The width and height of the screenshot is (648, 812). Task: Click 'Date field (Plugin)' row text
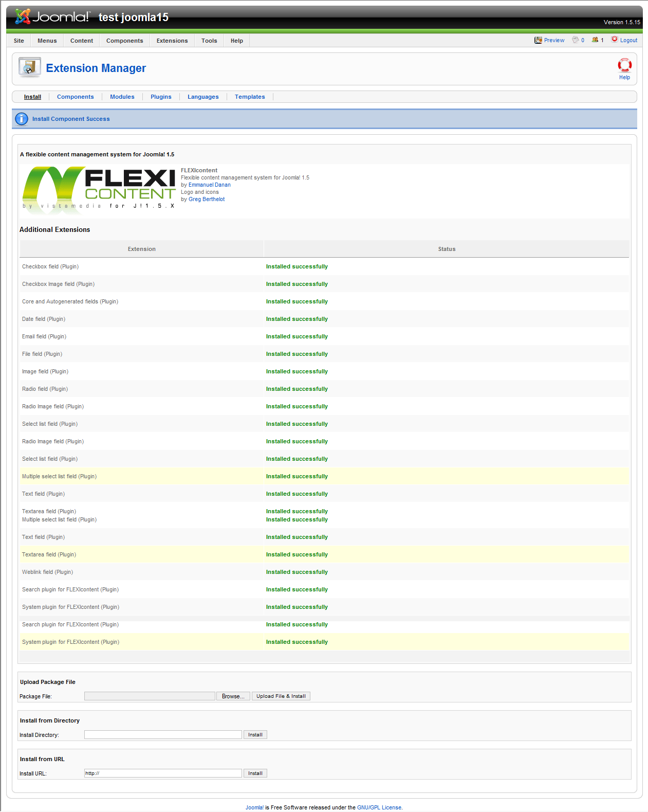coord(44,319)
